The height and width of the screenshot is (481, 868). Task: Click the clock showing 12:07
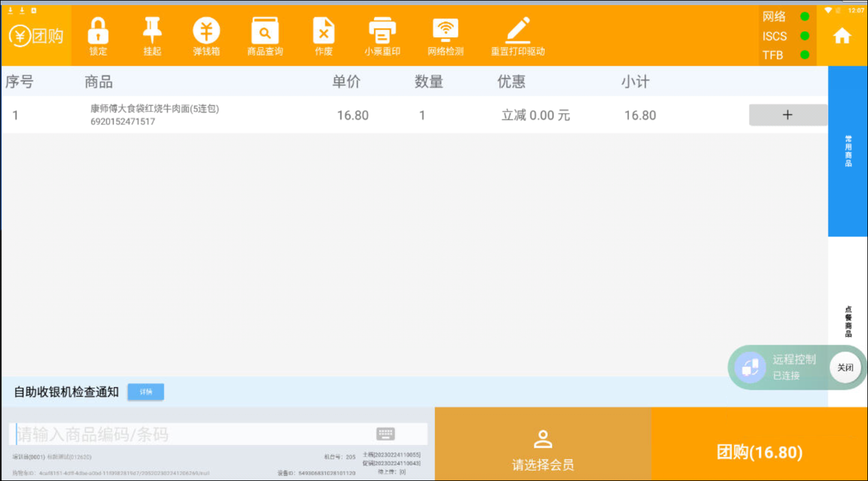[856, 10]
